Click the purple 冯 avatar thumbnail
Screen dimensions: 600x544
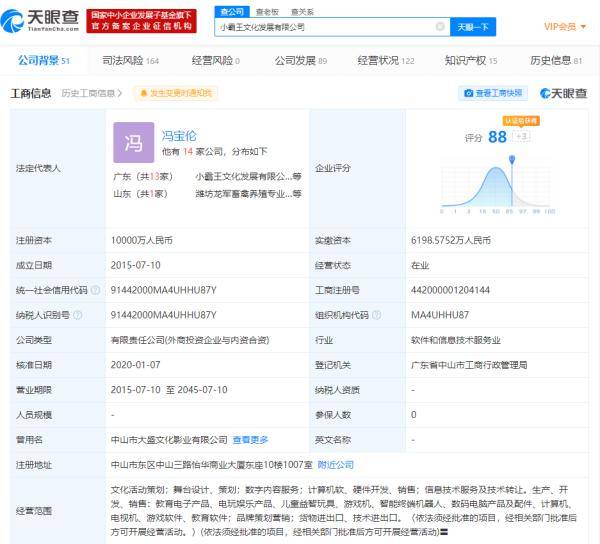pyautogui.click(x=134, y=142)
